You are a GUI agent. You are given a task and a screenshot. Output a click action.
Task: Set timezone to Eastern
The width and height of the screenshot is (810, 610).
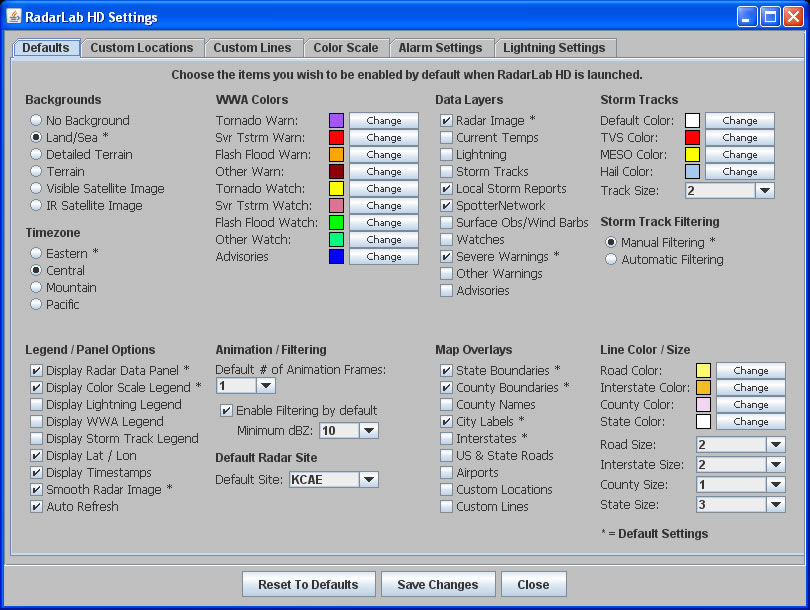(65, 253)
